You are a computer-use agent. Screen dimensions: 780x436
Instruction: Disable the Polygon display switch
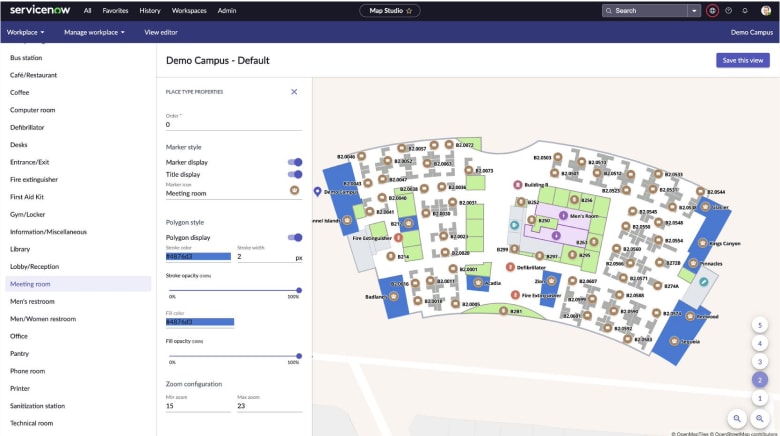(295, 237)
